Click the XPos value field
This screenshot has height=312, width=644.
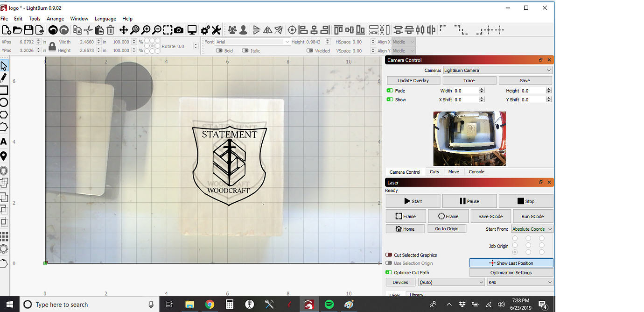tap(27, 42)
